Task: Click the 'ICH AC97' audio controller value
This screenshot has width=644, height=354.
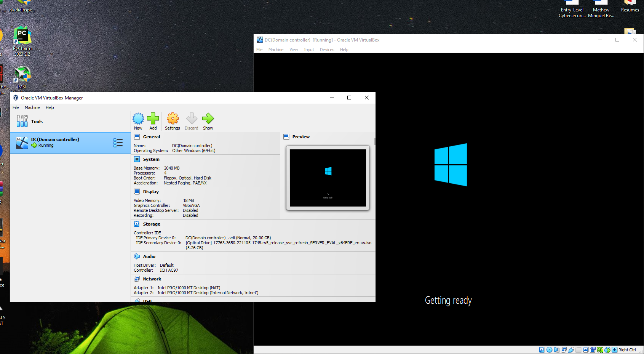Action: [169, 270]
